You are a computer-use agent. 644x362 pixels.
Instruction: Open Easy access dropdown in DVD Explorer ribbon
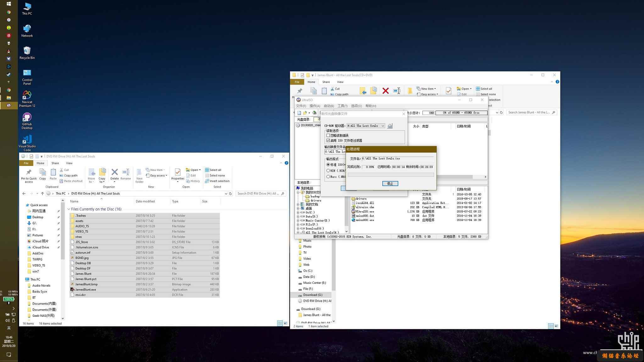156,176
